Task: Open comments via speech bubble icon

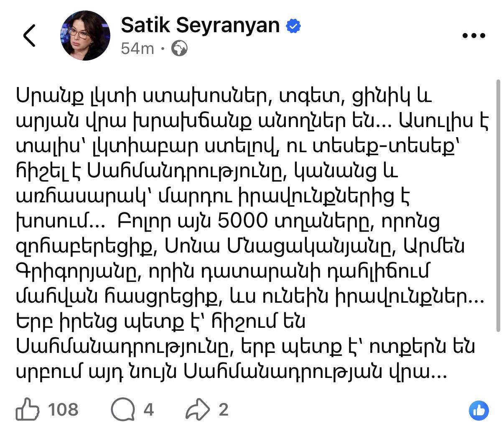Action: (123, 409)
